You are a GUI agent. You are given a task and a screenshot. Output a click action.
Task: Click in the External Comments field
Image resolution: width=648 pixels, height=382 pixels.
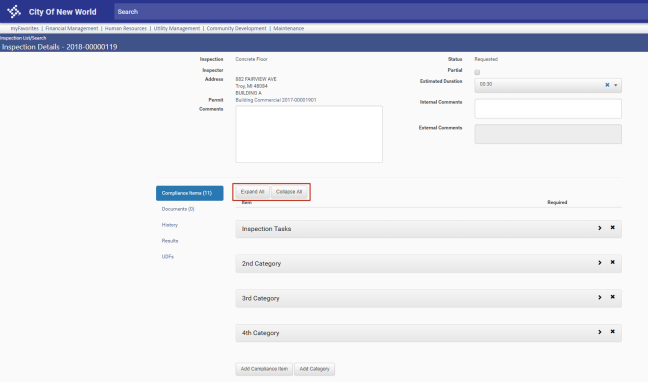pyautogui.click(x=548, y=134)
